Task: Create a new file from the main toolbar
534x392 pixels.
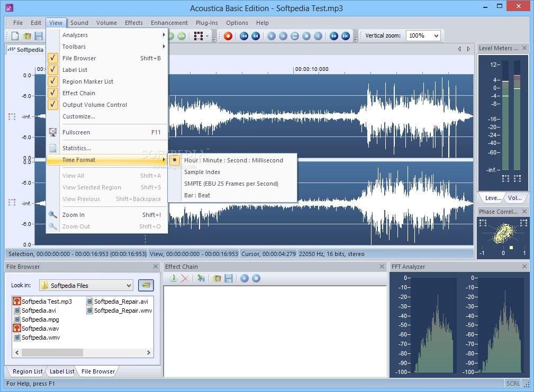Action: click(15, 36)
